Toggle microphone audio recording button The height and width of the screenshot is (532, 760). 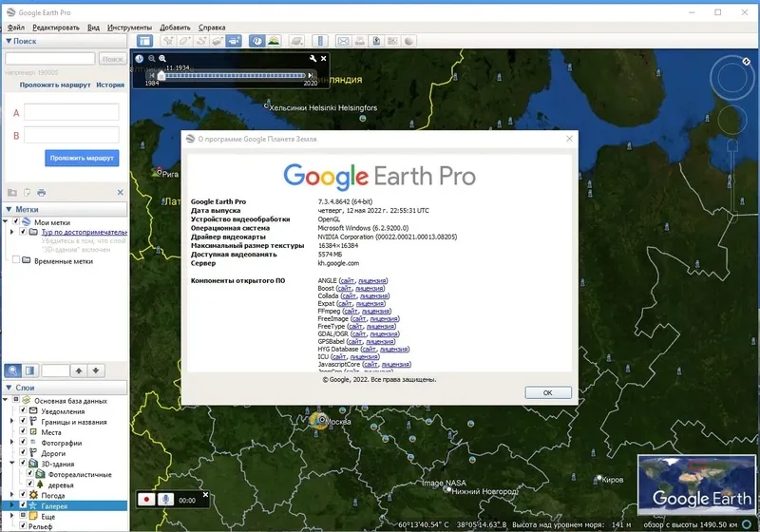tap(165, 500)
